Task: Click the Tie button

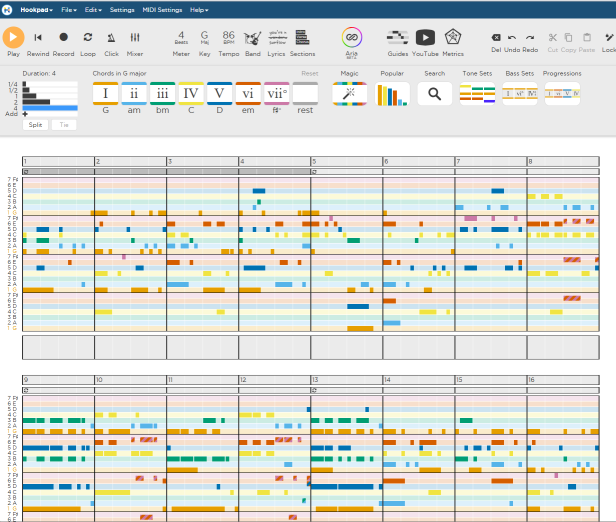Action: coord(64,125)
